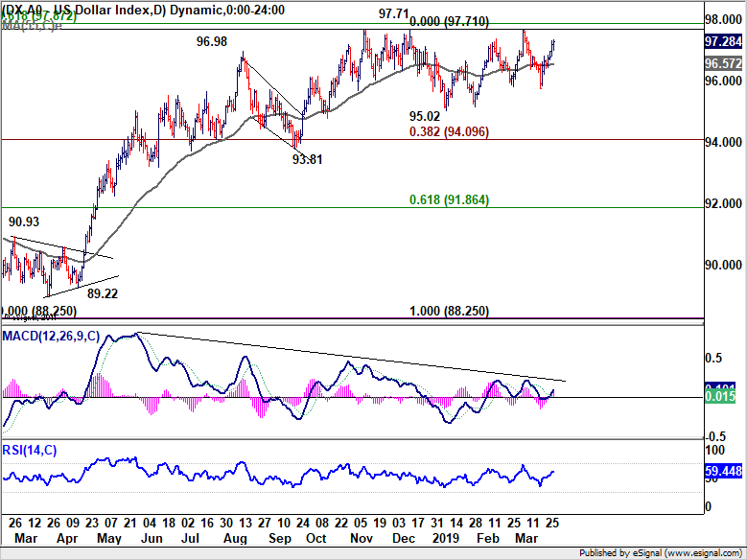Click the 0.000 (88.250) label at left edge
747x560 pixels.
coord(38,312)
